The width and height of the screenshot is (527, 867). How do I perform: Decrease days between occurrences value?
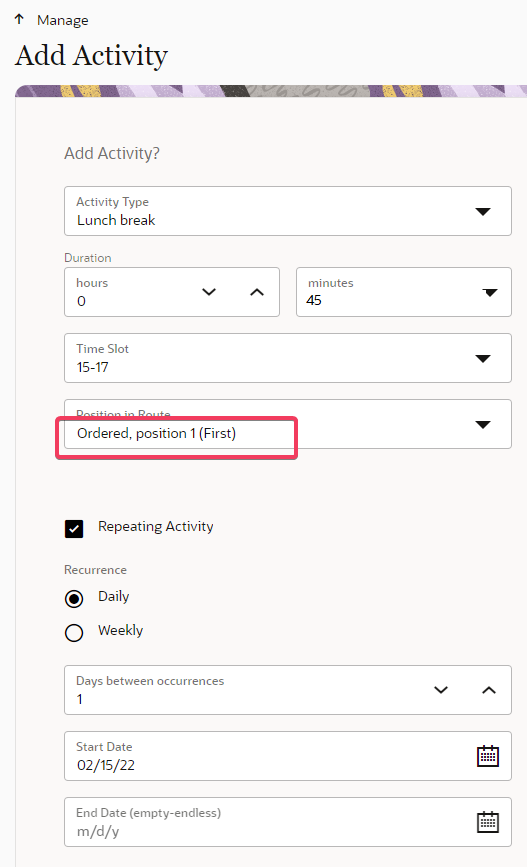(441, 690)
